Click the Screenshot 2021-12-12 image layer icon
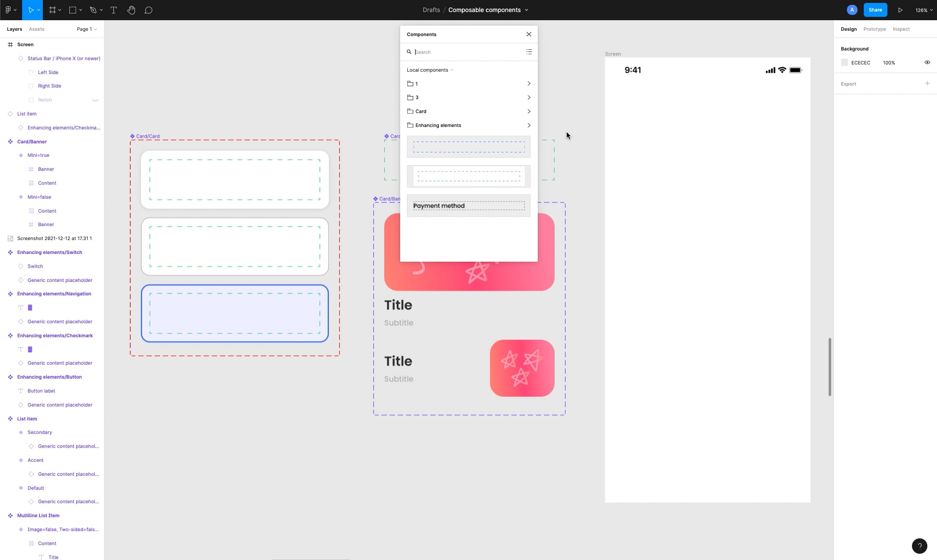The width and height of the screenshot is (937, 560). 10,238
